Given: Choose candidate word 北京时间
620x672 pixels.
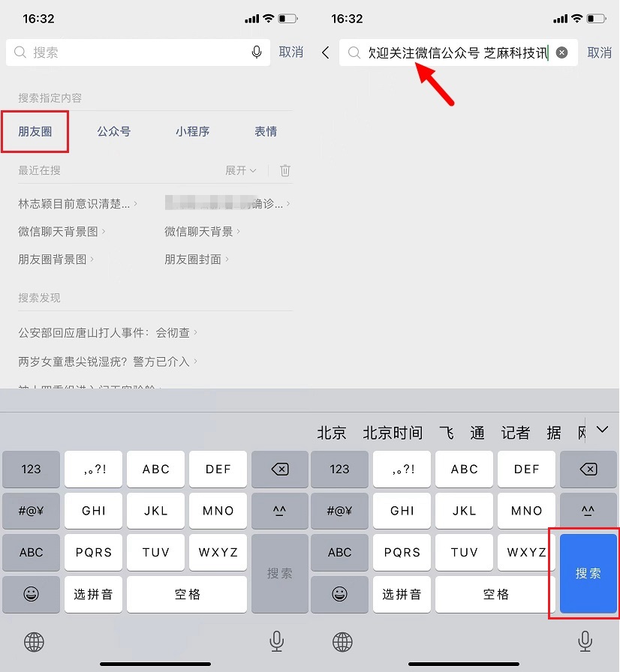Looking at the screenshot, I should click(x=393, y=433).
